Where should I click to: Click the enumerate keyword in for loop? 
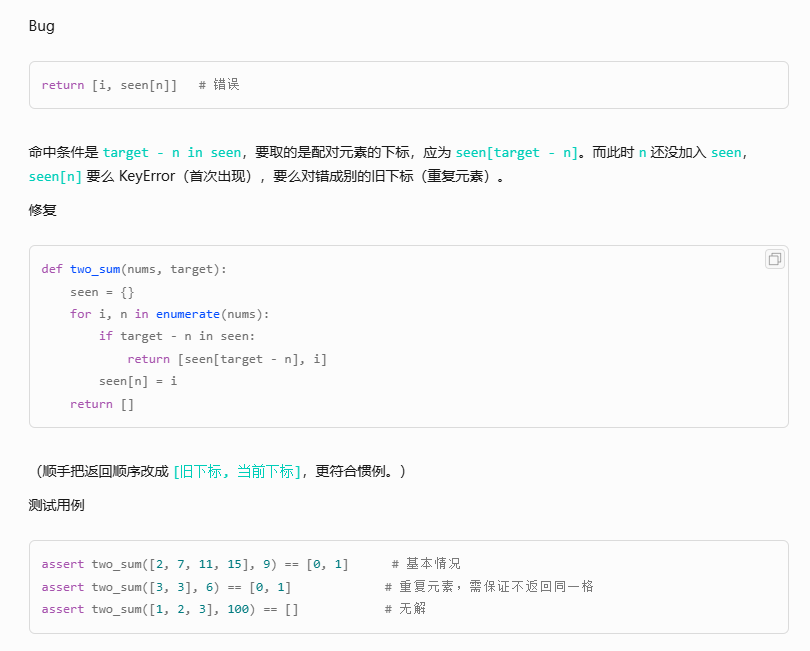click(x=188, y=314)
